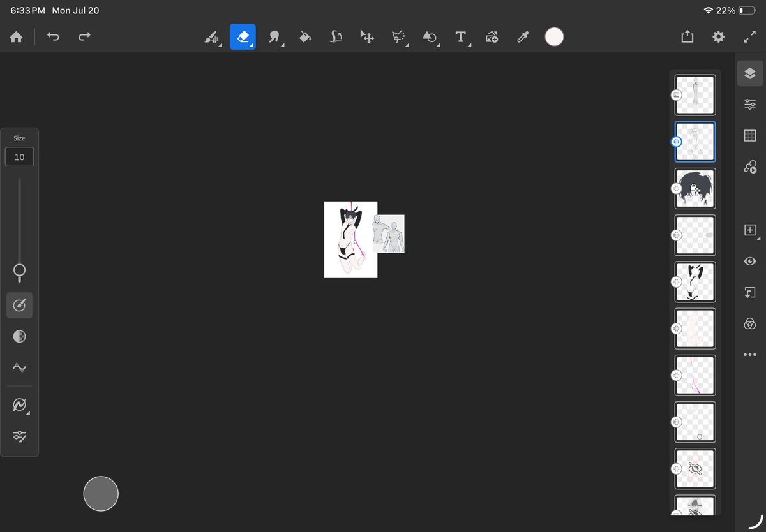Image resolution: width=766 pixels, height=532 pixels.
Task: Open the tool options sliders icon
Action: pos(19,436)
